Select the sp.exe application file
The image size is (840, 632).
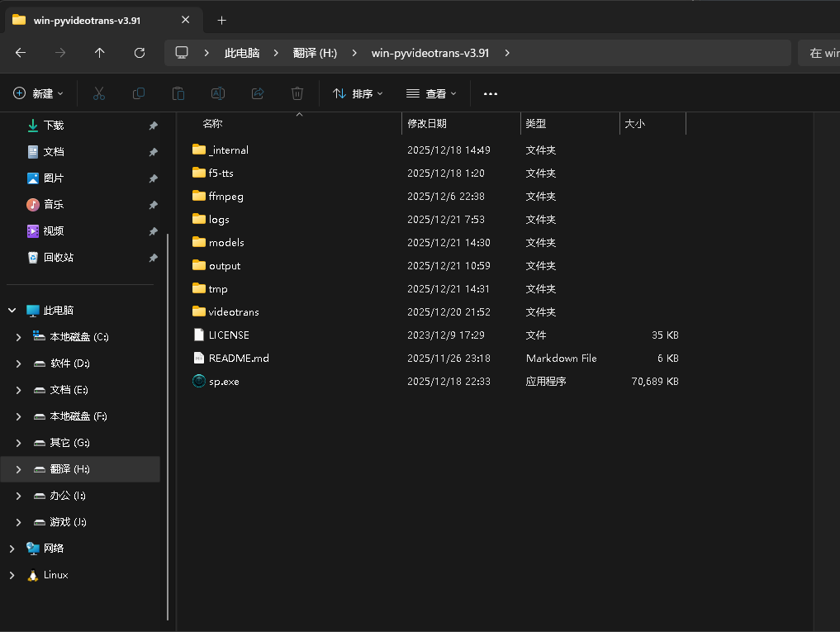click(x=224, y=382)
